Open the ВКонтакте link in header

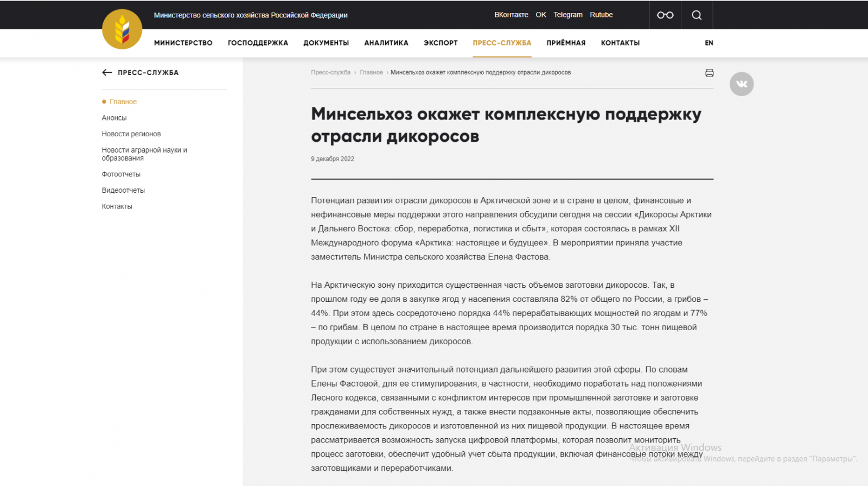click(511, 15)
